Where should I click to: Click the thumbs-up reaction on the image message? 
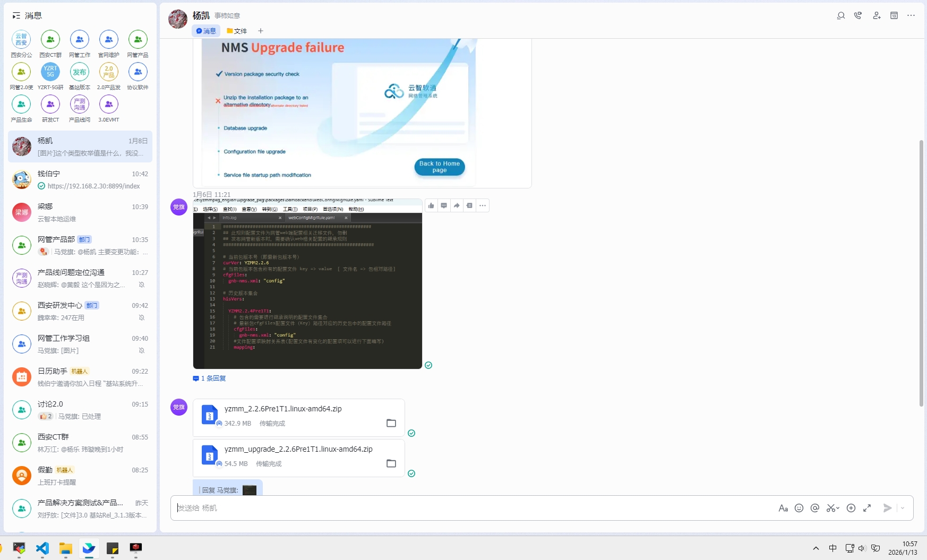[x=431, y=206]
